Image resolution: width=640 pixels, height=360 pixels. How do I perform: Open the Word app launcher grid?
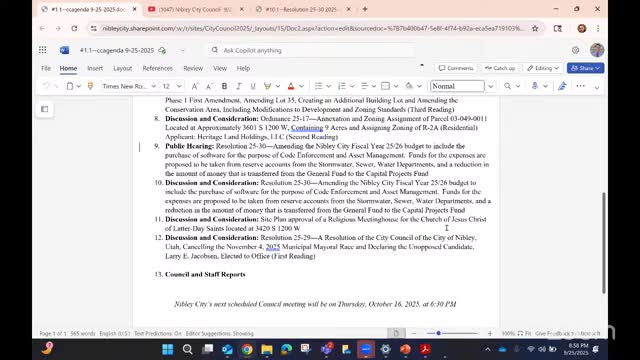42,50
